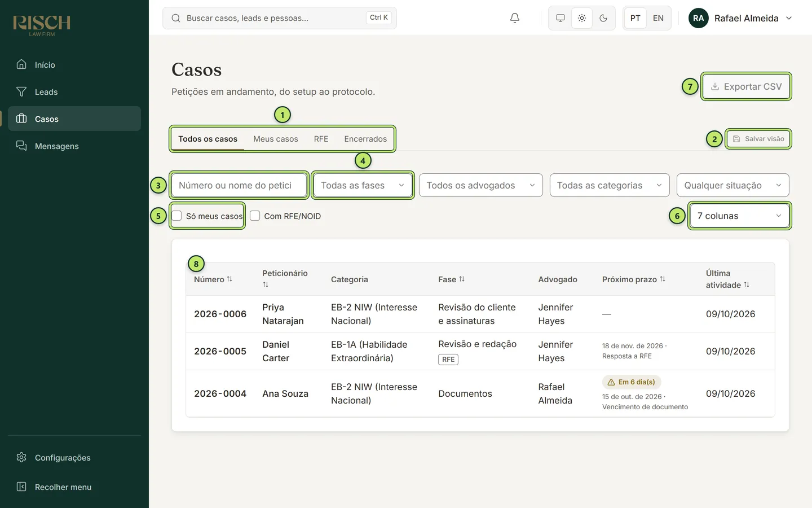Click case number 2026-0004
The width and height of the screenshot is (812, 508).
click(x=220, y=393)
